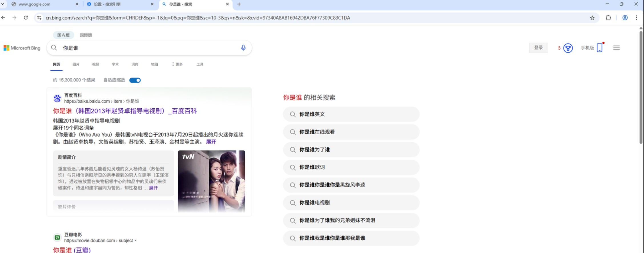Click 展开19个同名词条
644x253 pixels.
click(73, 128)
